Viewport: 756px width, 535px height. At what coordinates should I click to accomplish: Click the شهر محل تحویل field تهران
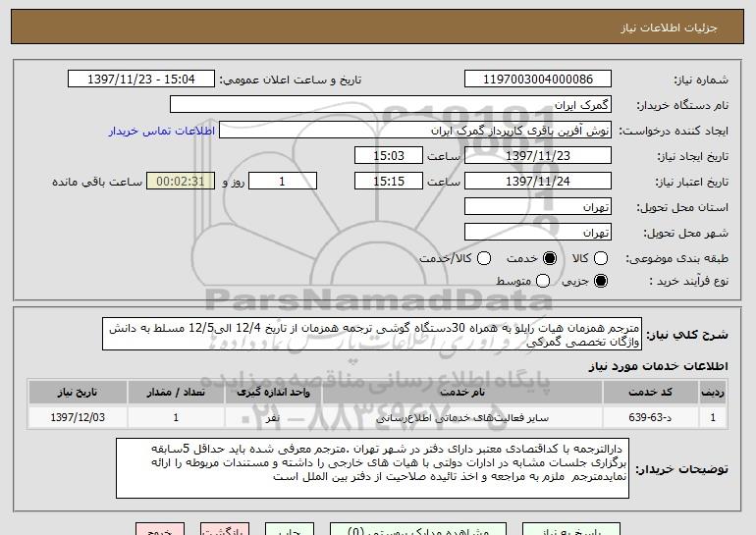(x=538, y=233)
